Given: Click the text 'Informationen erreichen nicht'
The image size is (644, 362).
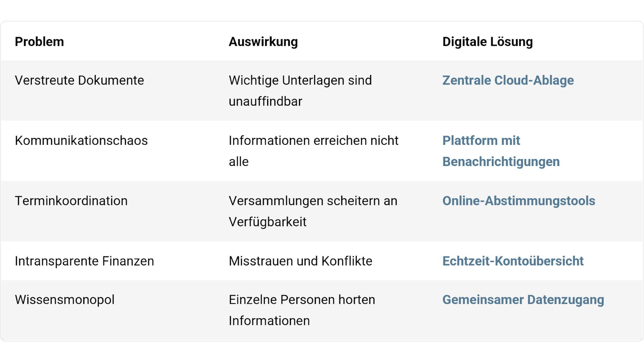Looking at the screenshot, I should (313, 141).
